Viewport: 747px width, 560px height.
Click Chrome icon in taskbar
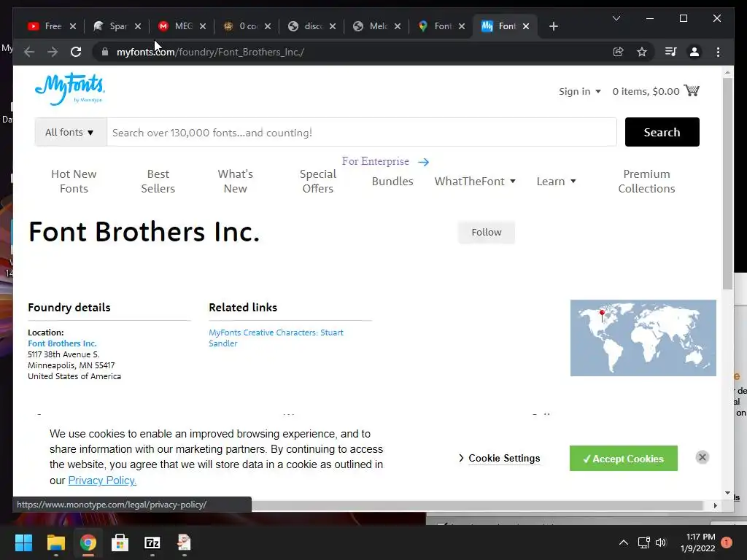88,542
